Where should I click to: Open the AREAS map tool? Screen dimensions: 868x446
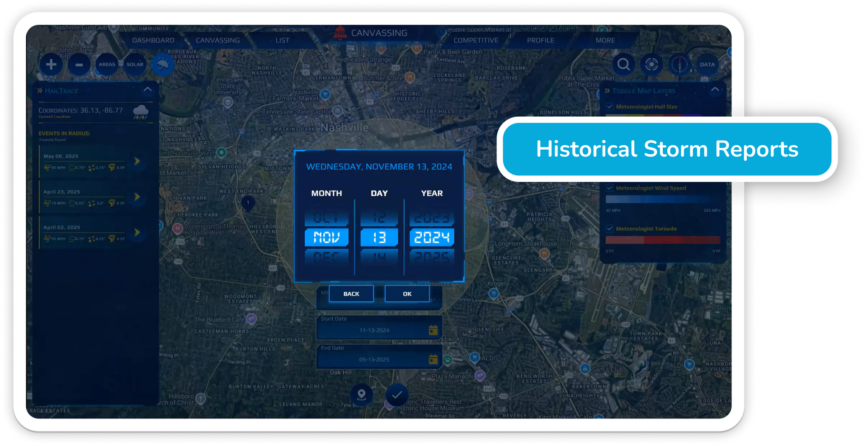click(x=107, y=64)
